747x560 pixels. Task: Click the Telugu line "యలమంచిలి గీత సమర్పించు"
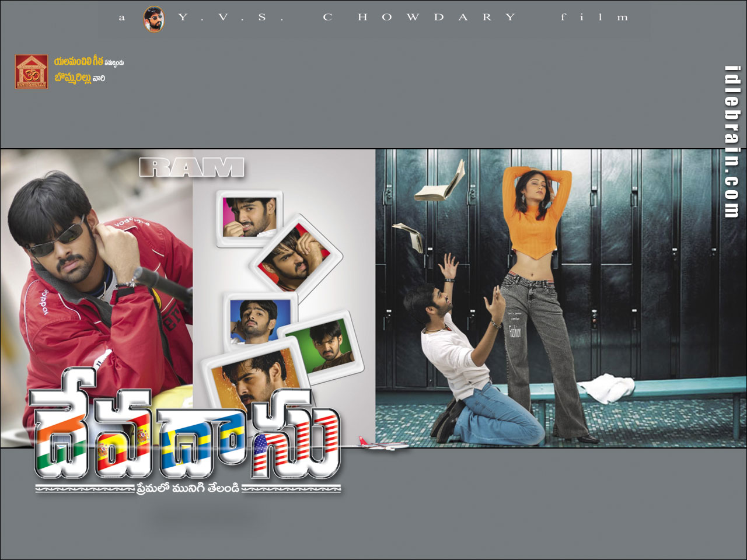click(x=89, y=62)
